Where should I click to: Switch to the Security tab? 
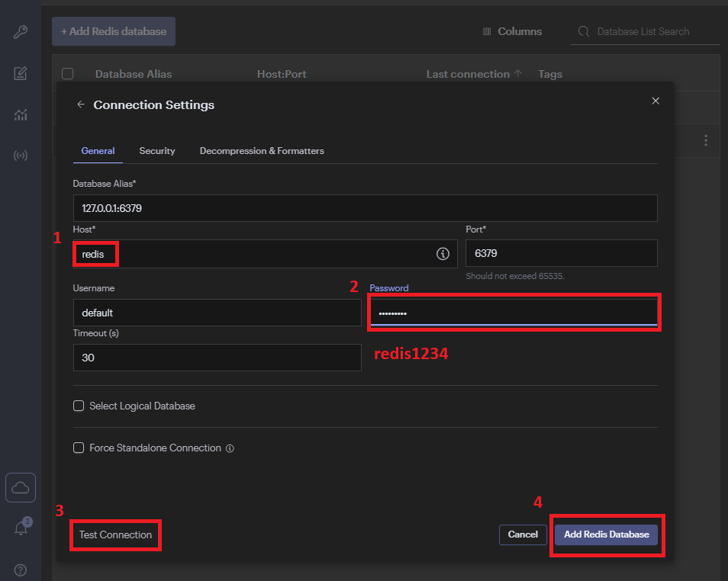(x=157, y=151)
